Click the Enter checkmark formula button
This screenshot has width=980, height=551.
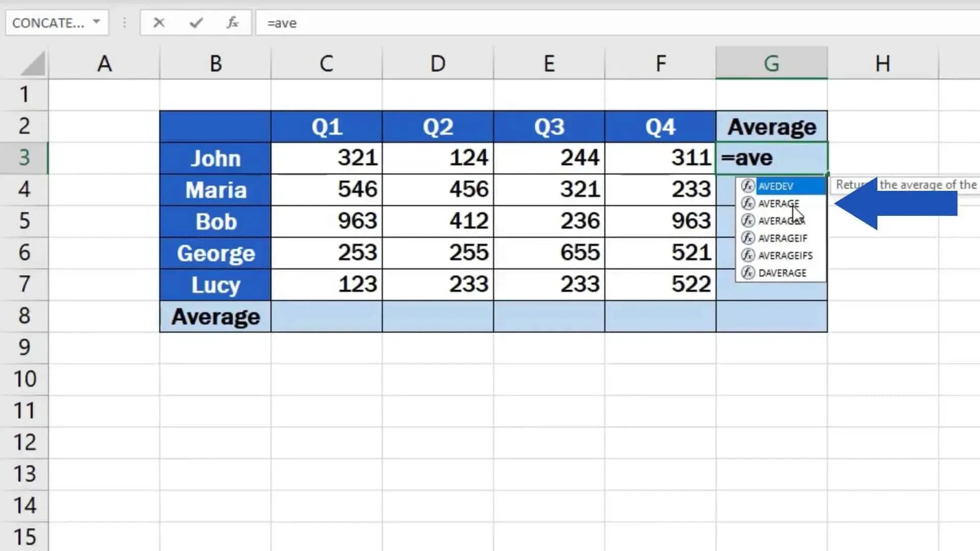(195, 23)
